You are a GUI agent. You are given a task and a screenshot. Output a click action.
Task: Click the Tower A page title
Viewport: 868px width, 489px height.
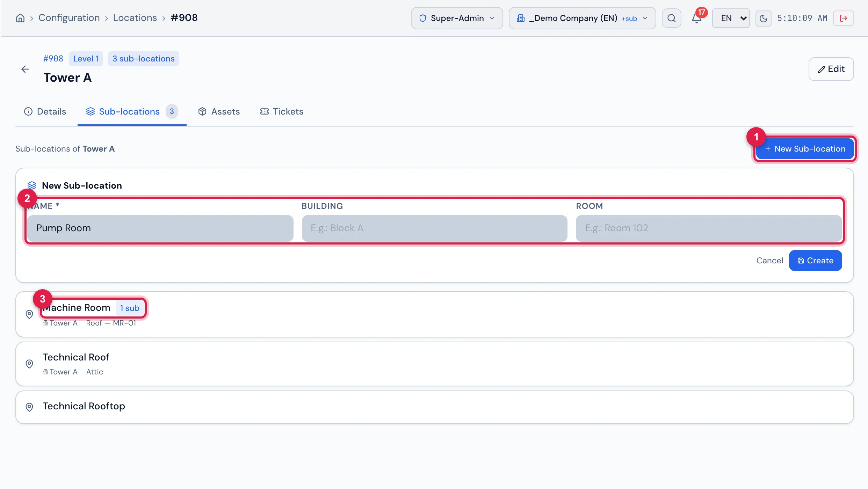tap(67, 78)
